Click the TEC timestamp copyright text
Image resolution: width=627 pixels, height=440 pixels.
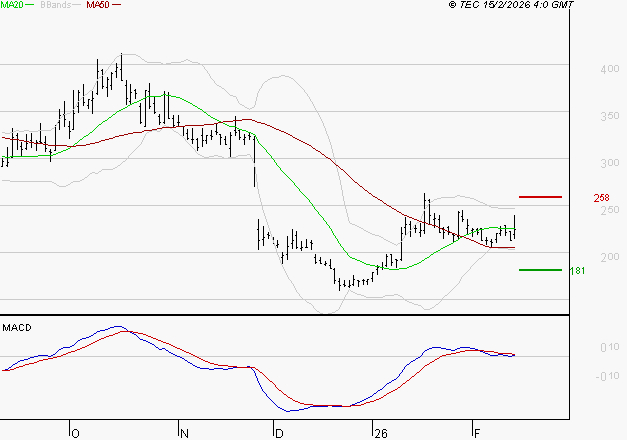[x=511, y=6]
